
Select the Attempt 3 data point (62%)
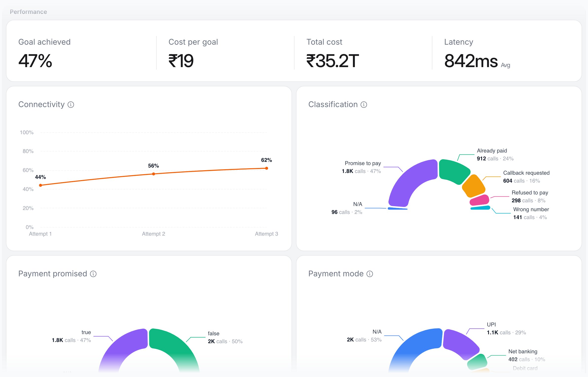coord(267,168)
